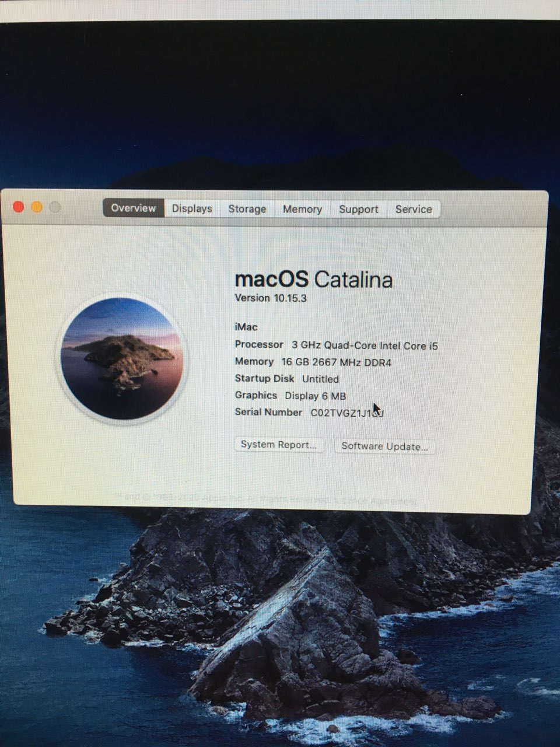
Task: Click the Processor label
Action: (259, 345)
